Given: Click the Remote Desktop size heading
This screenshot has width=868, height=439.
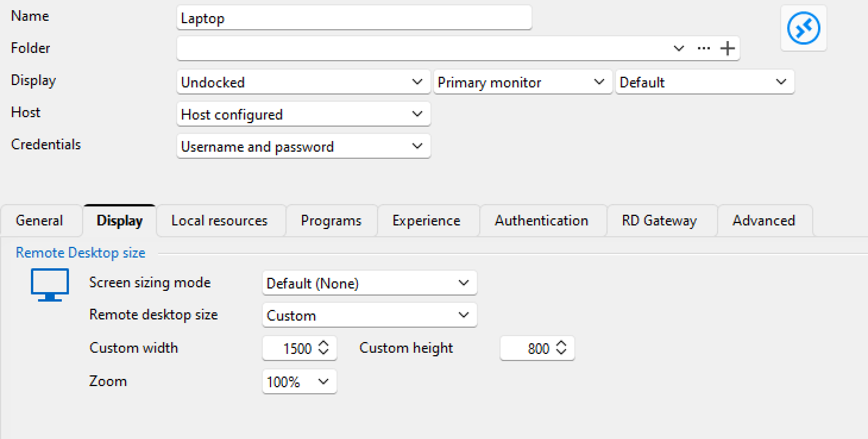Looking at the screenshot, I should click(80, 253).
